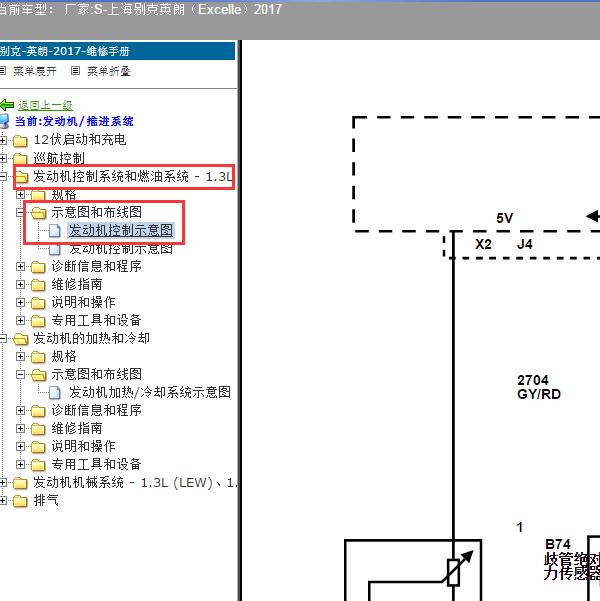Click the green back arrow icon
Image resolution: width=600 pixels, height=601 pixels.
pos(7,105)
